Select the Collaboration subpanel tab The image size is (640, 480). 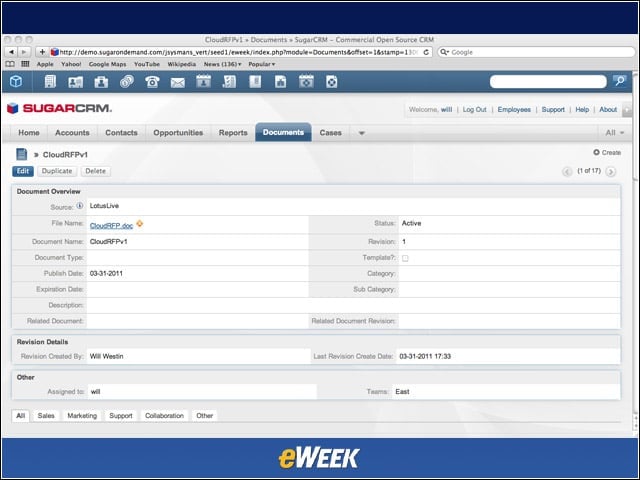click(x=164, y=416)
